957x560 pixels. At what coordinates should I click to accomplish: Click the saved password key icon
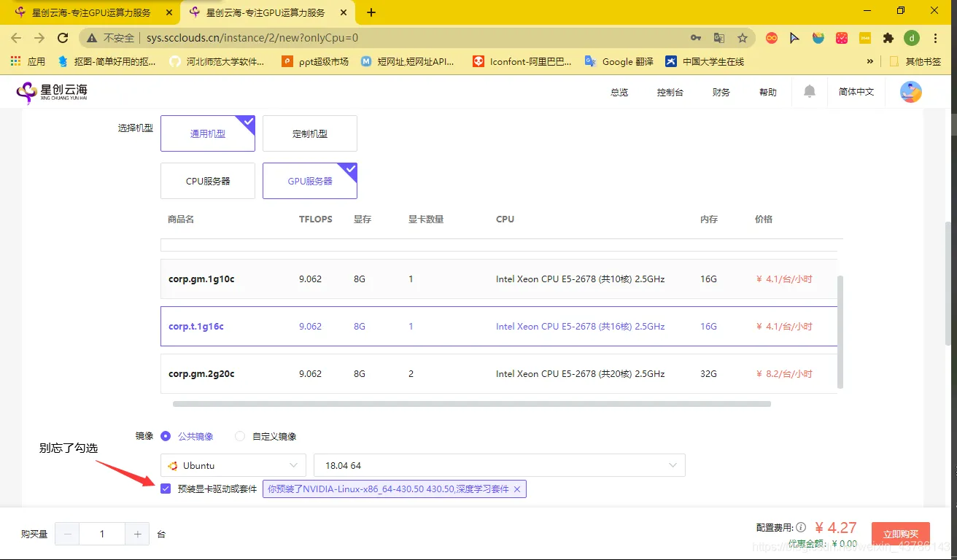click(x=696, y=38)
